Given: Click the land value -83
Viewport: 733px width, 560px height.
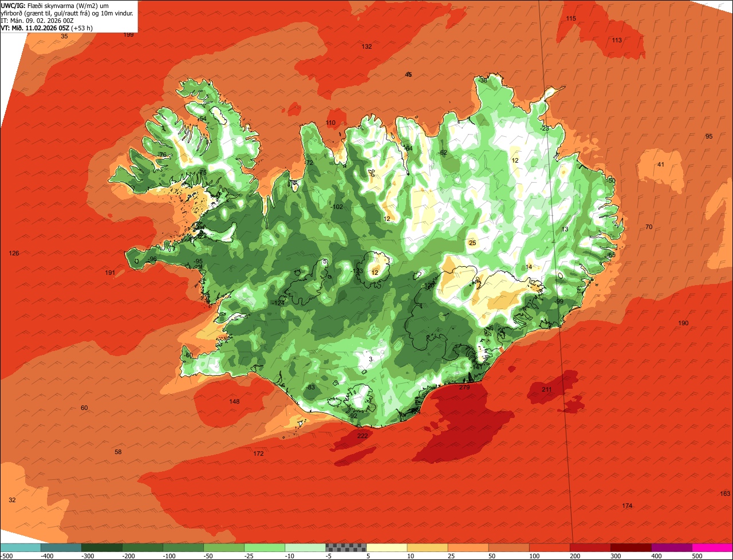Looking at the screenshot, I should [x=310, y=387].
